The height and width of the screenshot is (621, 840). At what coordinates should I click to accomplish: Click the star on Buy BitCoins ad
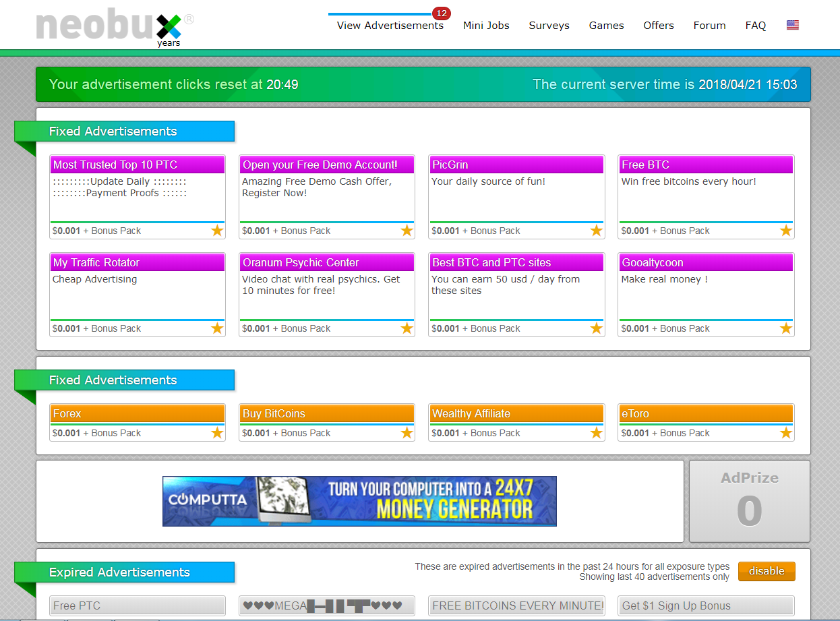(407, 433)
